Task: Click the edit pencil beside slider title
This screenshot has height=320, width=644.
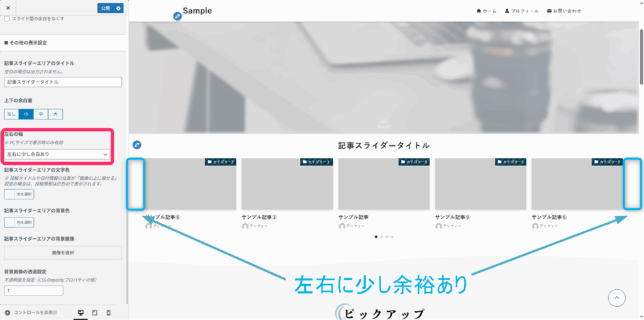Action: (137, 145)
